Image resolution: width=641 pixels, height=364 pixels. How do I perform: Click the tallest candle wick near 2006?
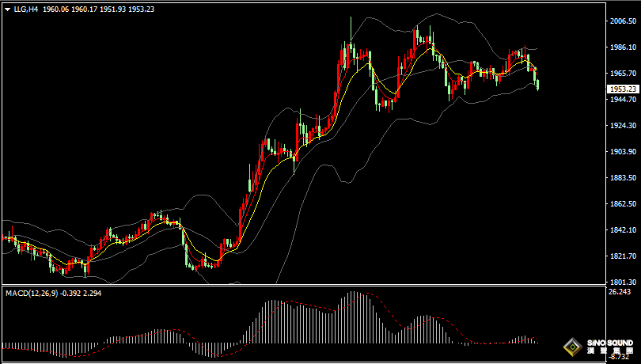point(351,28)
